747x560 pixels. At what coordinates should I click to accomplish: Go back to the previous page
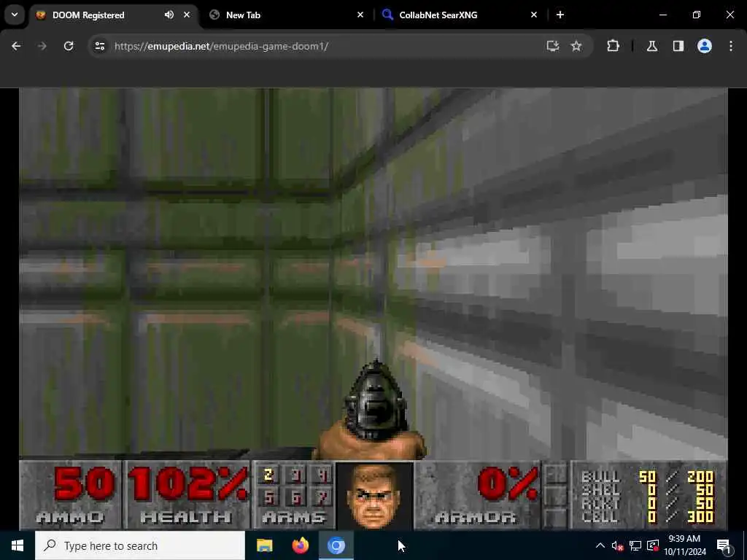(x=16, y=46)
